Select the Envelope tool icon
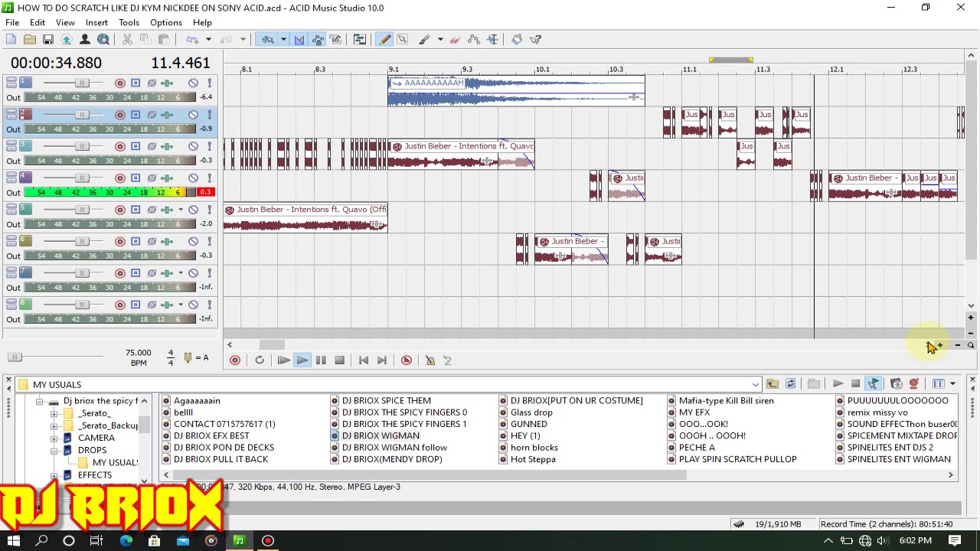 474,39
